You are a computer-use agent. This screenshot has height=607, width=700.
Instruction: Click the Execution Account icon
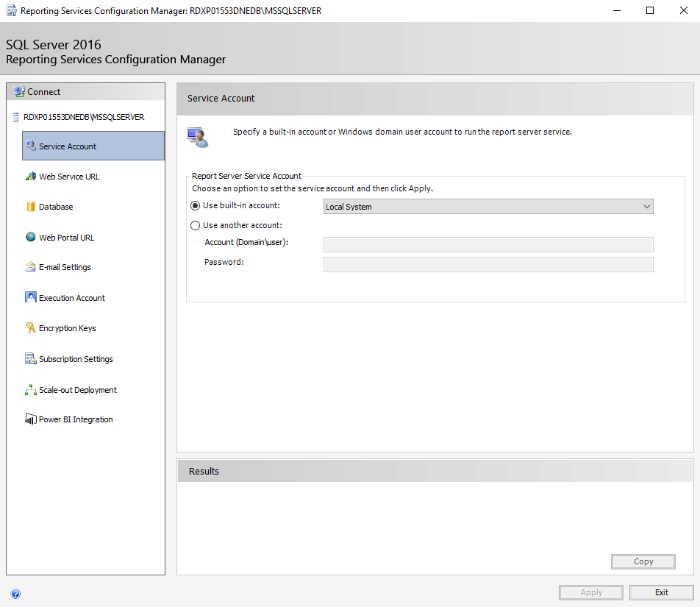[31, 297]
